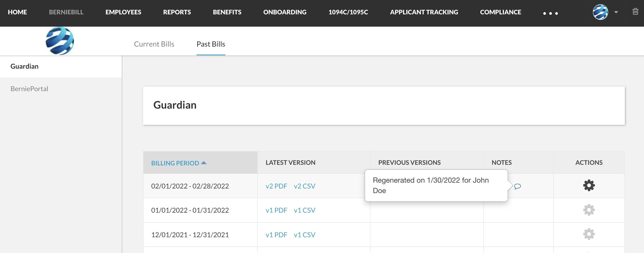Open the note bubble for February 2022 bill

pos(517,186)
